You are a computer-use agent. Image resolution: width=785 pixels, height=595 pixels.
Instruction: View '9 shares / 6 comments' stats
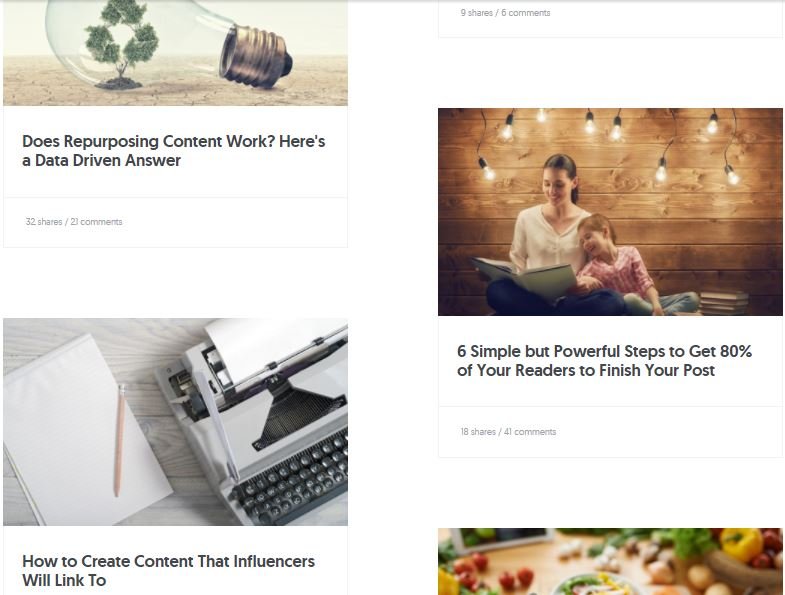(505, 13)
